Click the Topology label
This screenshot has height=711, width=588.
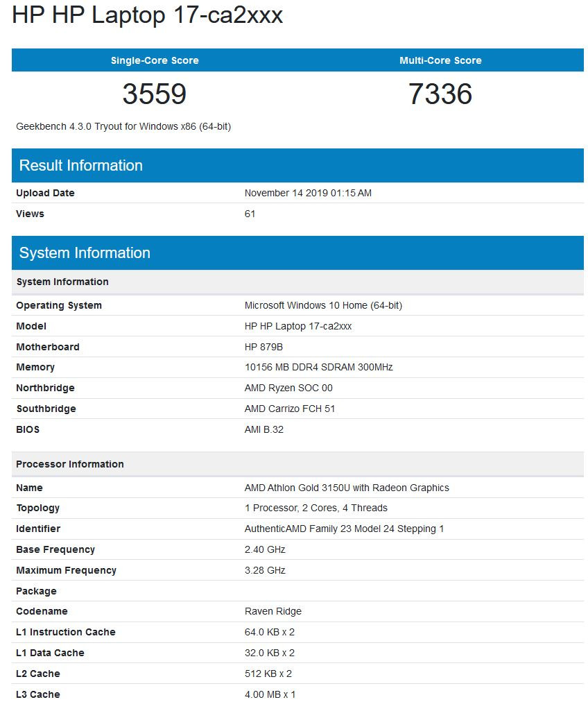(37, 508)
